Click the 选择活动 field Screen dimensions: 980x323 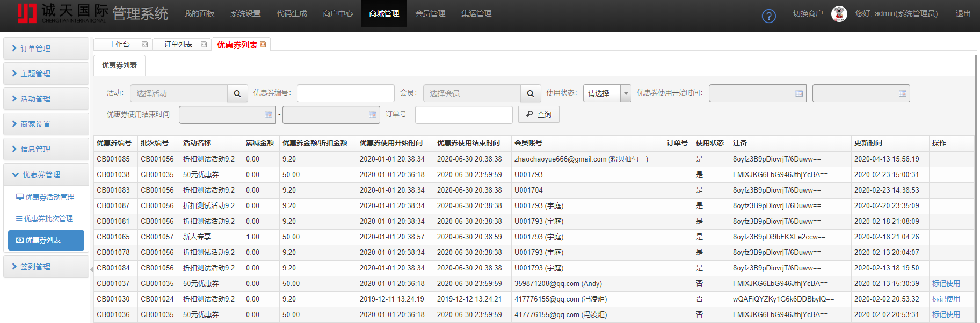(179, 93)
